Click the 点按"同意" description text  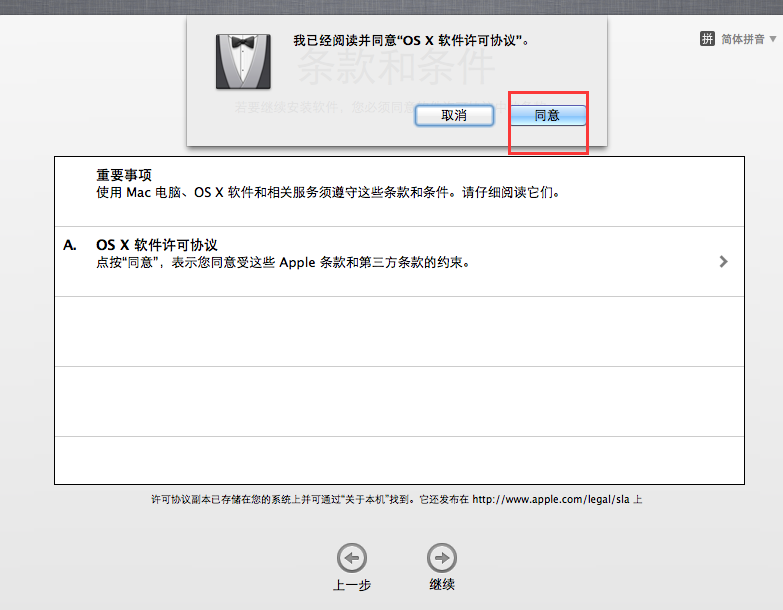[x=283, y=262]
